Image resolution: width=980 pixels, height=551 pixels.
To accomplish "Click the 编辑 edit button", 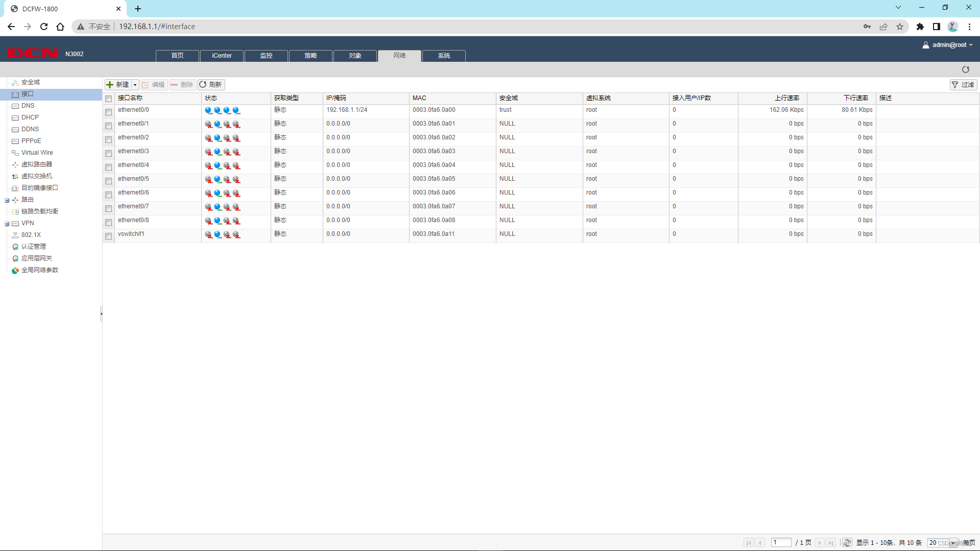I will pos(154,85).
